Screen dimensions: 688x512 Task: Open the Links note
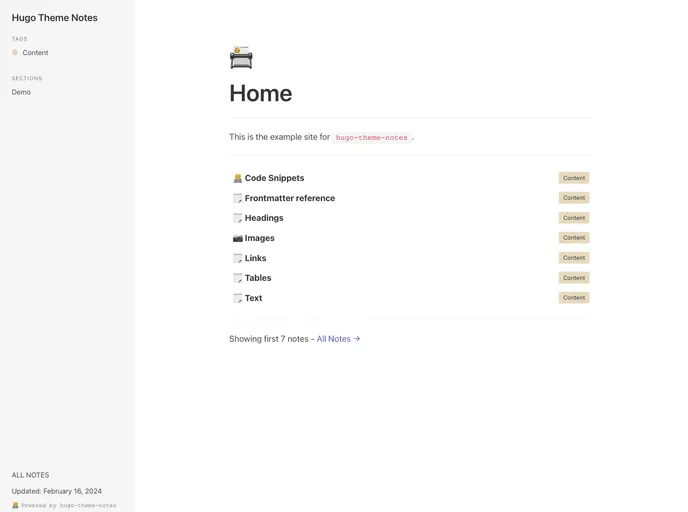pos(255,258)
